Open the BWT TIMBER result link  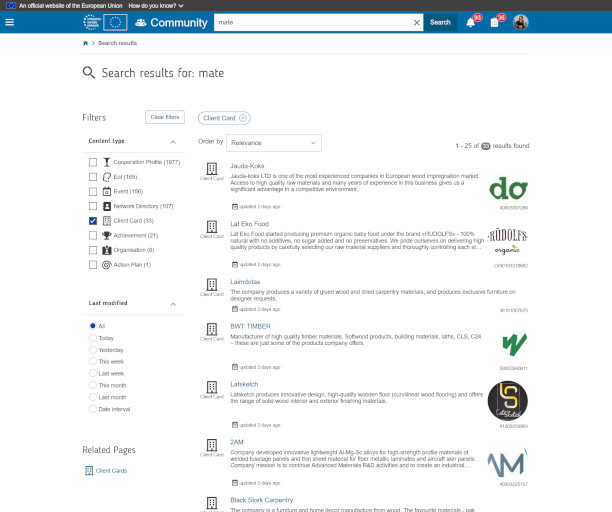click(x=250, y=326)
